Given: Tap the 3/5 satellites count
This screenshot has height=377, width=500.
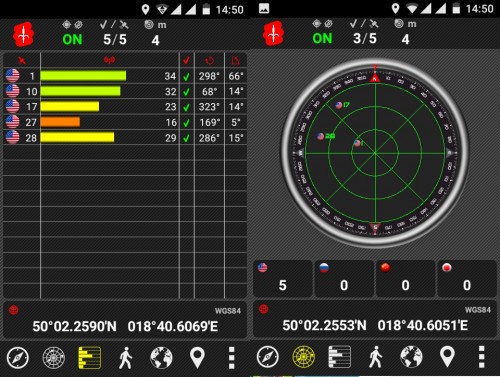Looking at the screenshot, I should point(365,39).
